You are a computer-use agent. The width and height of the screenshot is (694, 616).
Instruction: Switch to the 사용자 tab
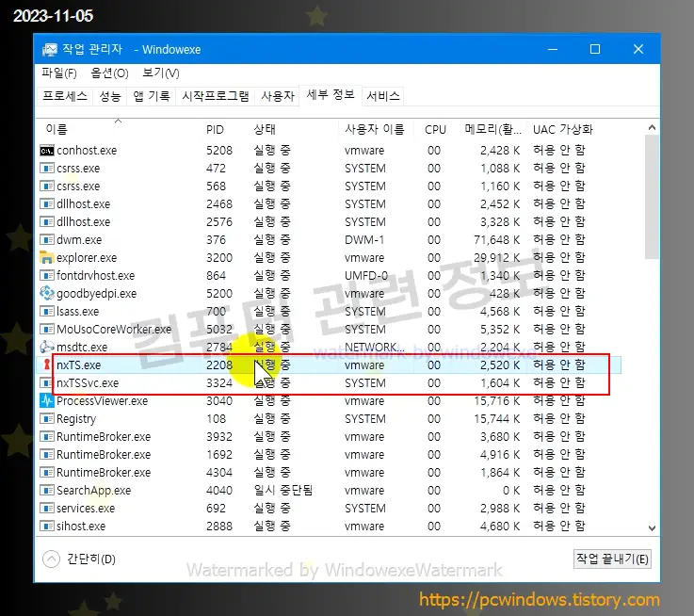coord(278,96)
